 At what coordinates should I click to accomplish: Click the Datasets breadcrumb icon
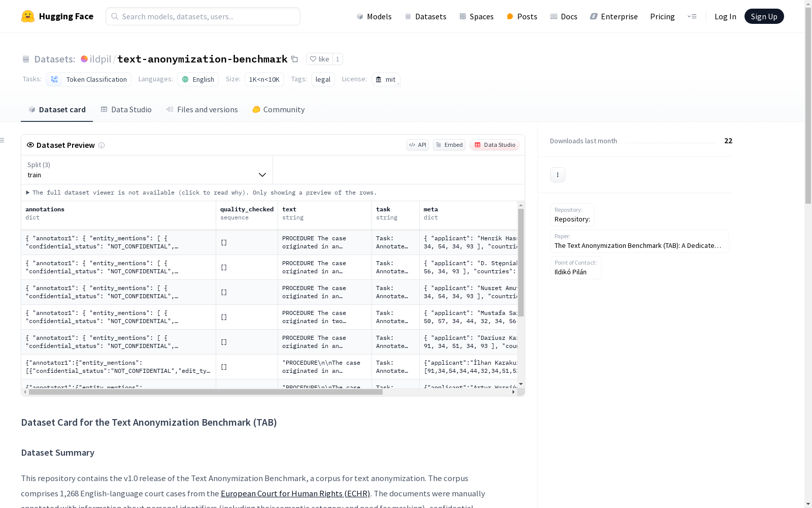pos(26,59)
